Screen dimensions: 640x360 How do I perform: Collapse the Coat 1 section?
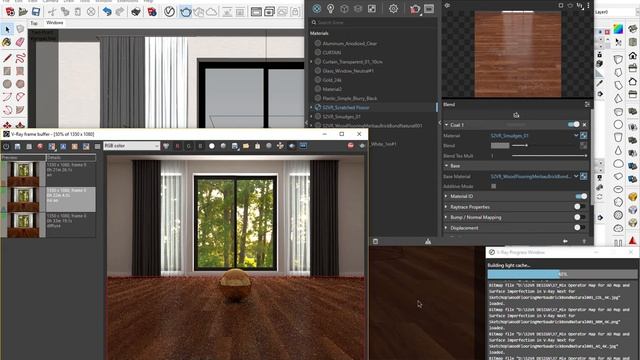tap(446, 125)
